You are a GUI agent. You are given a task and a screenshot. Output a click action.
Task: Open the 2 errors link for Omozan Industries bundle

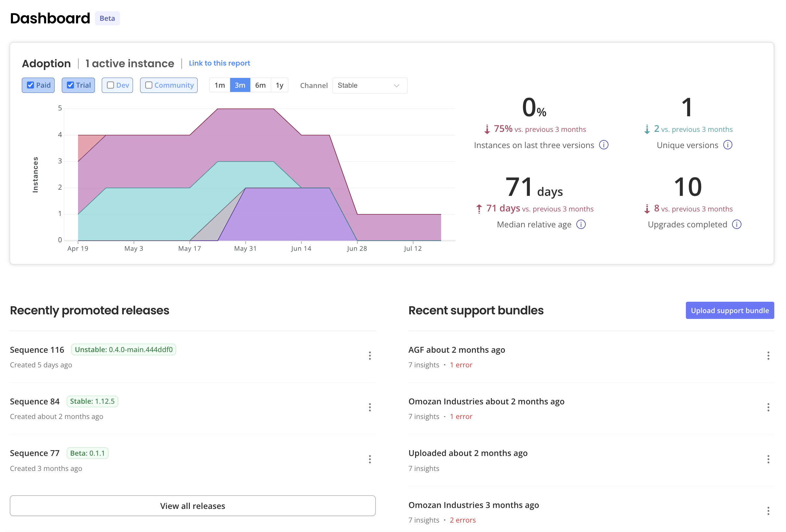[462, 520]
